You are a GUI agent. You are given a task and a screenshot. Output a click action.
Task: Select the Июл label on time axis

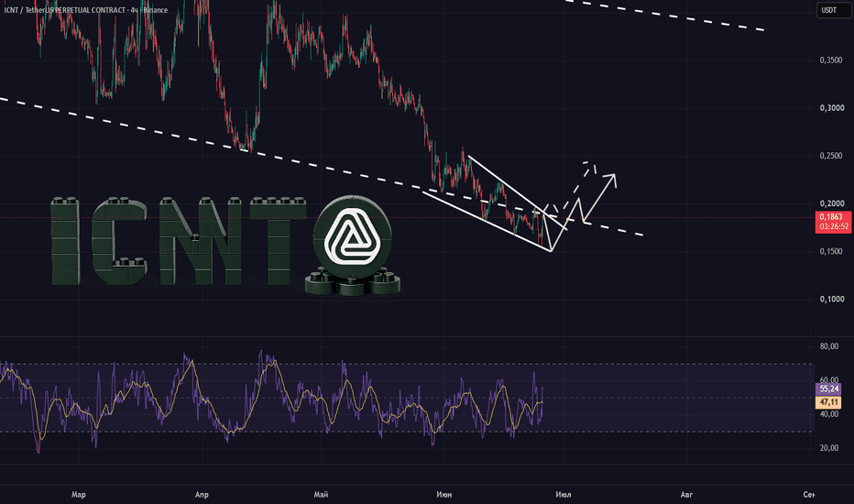coord(564,495)
